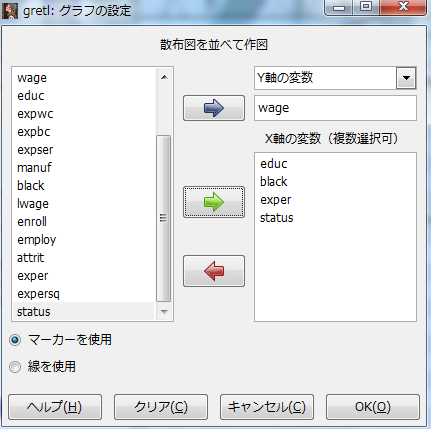Screen dimensions: 431x429
Task: Click the variable list scroll-down arrow
Action: [x=164, y=312]
